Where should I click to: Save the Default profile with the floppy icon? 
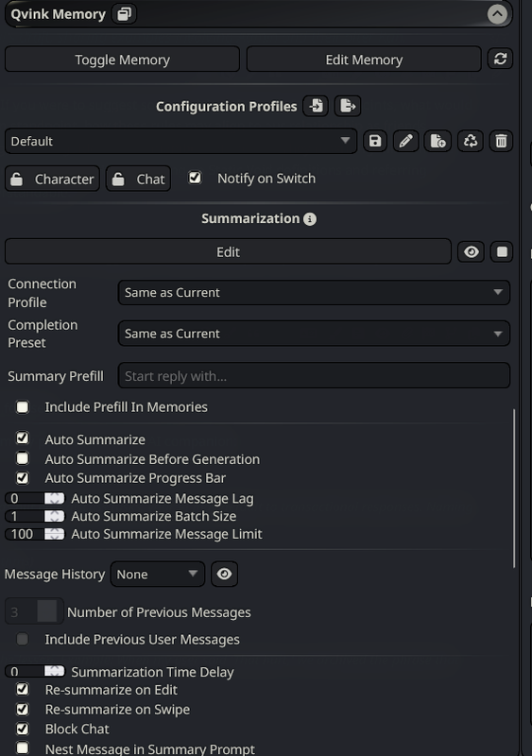375,141
